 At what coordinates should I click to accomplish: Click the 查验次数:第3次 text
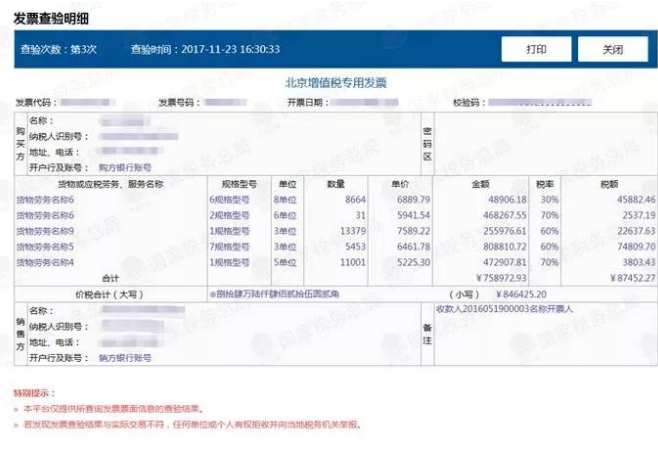pyautogui.click(x=58, y=50)
